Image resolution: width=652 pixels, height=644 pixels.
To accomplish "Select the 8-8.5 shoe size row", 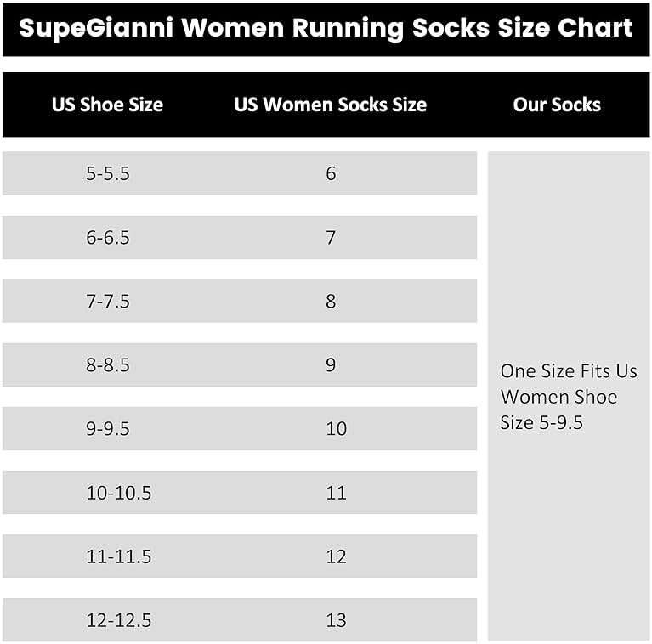I will pos(108,365).
